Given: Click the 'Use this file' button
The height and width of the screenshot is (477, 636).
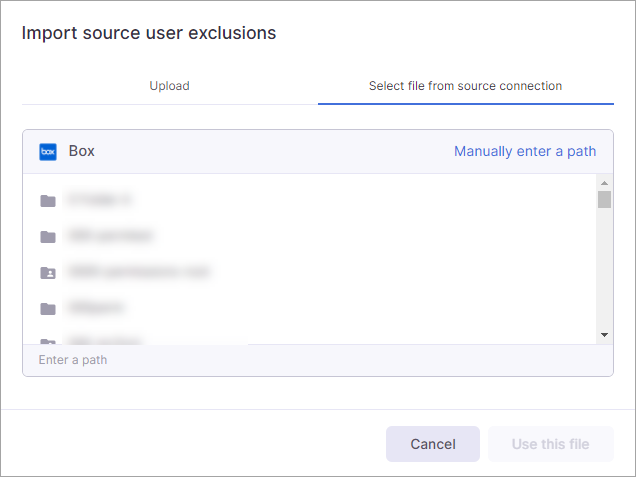Looking at the screenshot, I should [550, 444].
